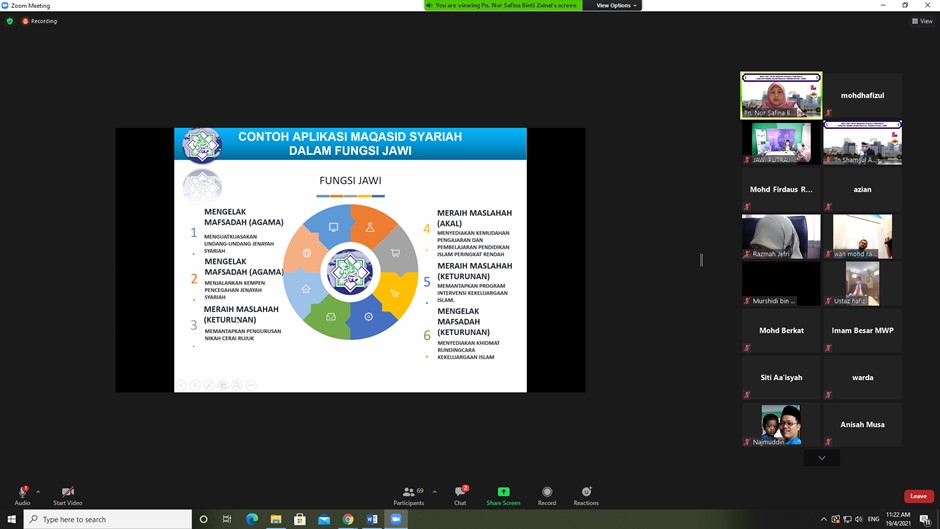The height and width of the screenshot is (529, 940).
Task: Click the taskbar search box
Action: click(108, 519)
